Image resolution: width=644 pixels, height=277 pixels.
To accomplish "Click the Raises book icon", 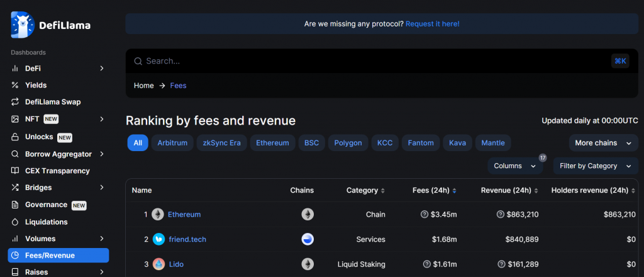I will coord(15,272).
